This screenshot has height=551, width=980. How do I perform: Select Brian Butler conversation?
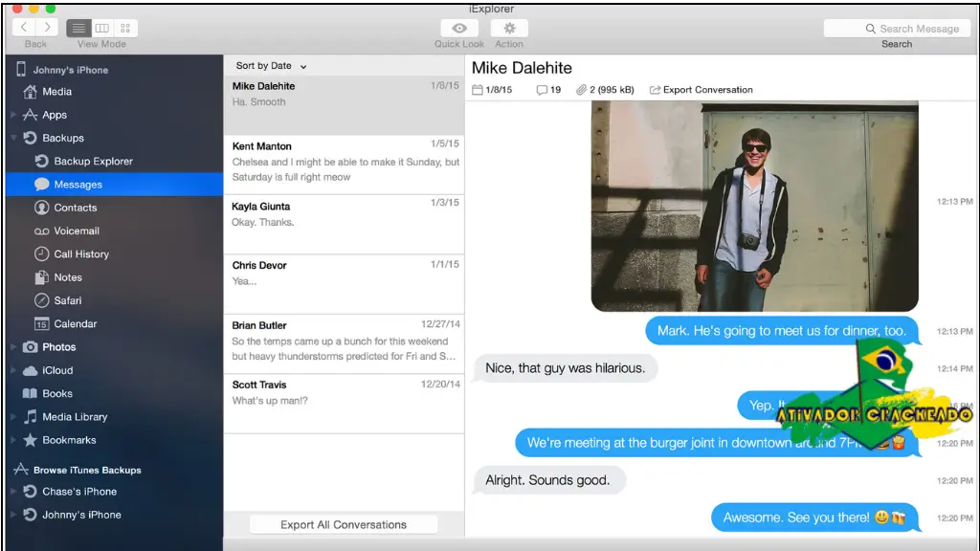pos(345,344)
